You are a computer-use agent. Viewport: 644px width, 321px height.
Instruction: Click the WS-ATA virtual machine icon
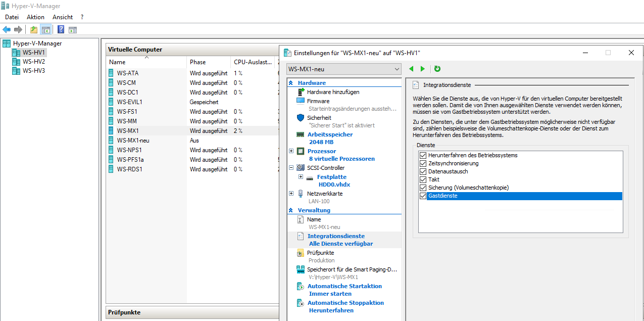tap(111, 73)
